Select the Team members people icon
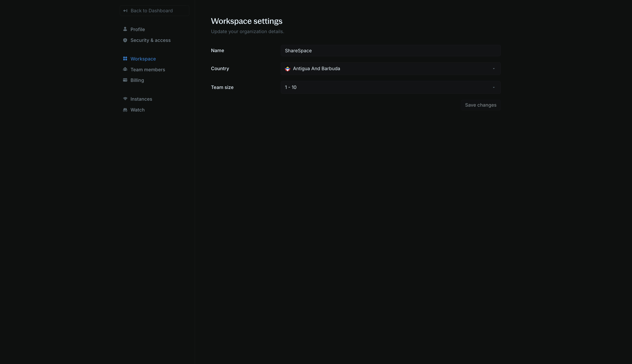Viewport: 632px width, 364px height. pos(125,69)
